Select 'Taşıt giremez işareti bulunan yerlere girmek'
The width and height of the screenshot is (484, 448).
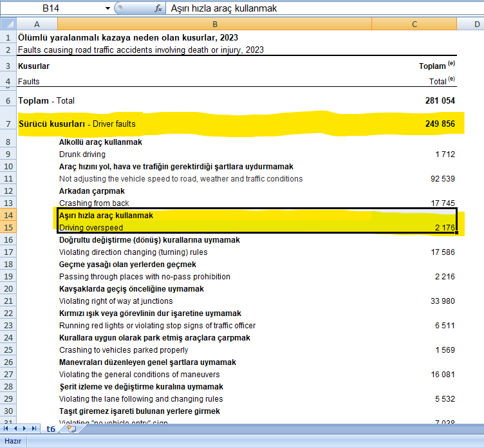point(140,411)
